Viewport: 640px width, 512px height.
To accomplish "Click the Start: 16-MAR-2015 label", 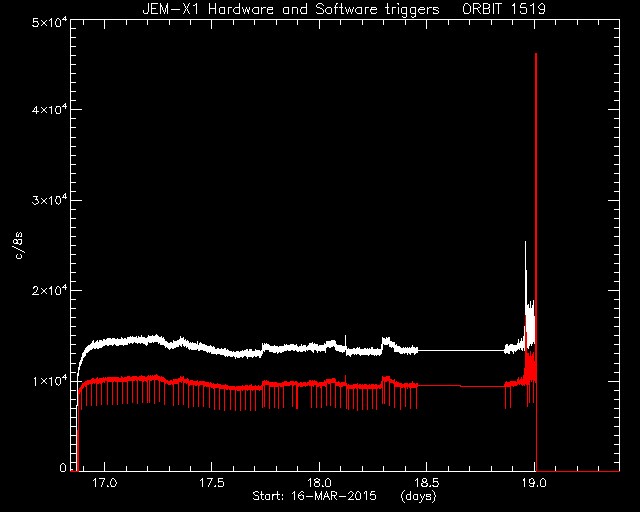I will (x=314, y=496).
